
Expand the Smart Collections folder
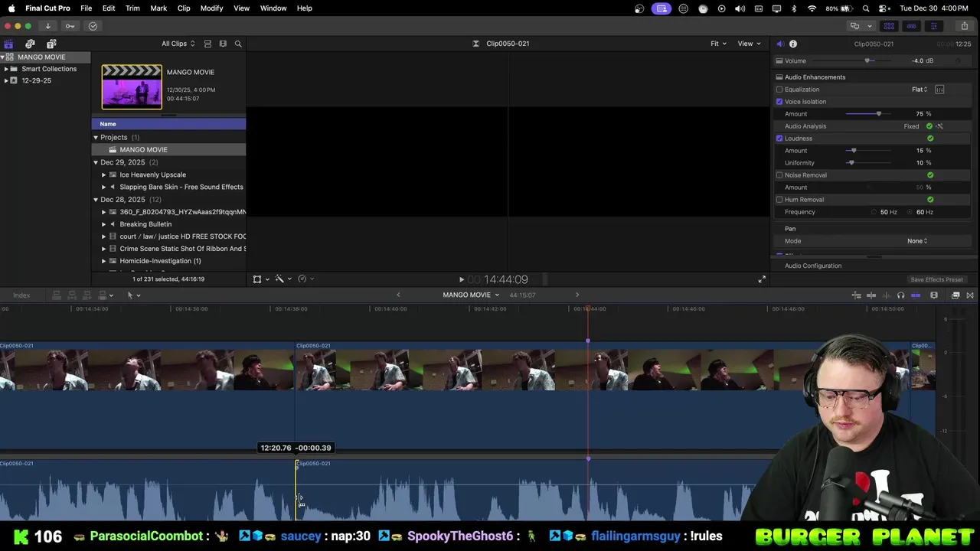pos(6,69)
